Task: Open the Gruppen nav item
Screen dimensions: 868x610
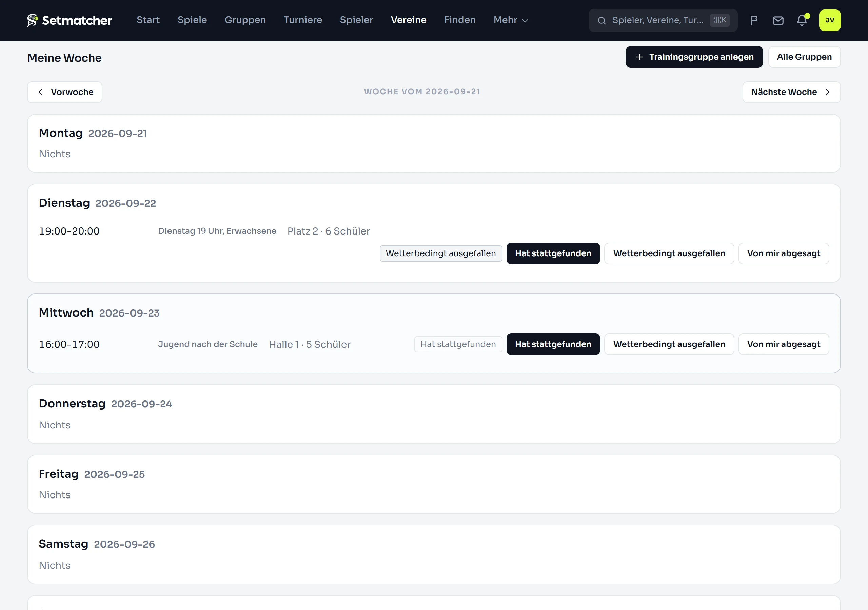Action: [245, 20]
